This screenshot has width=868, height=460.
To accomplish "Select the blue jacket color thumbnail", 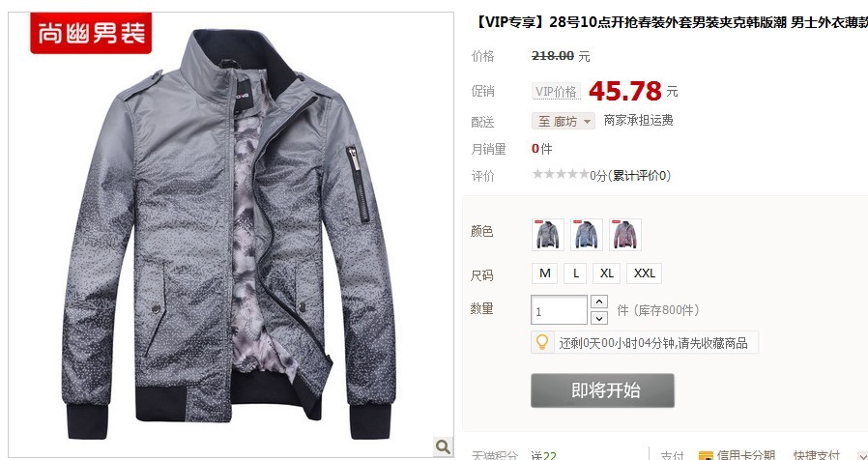I will tap(587, 235).
